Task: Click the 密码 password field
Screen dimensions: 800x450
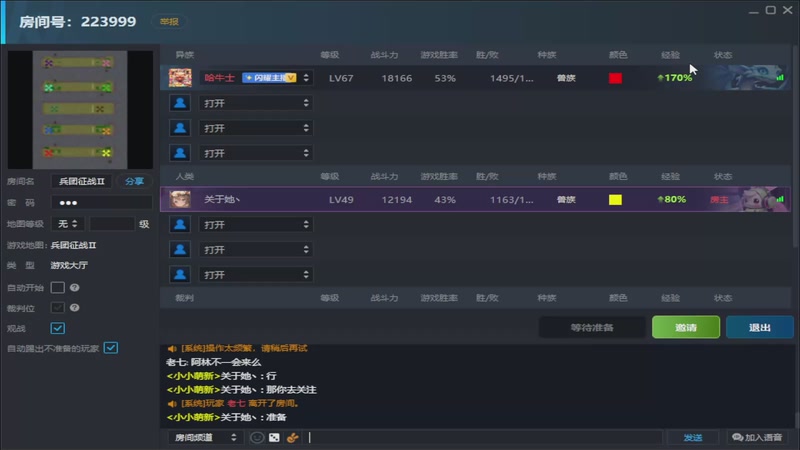Action: pos(102,203)
